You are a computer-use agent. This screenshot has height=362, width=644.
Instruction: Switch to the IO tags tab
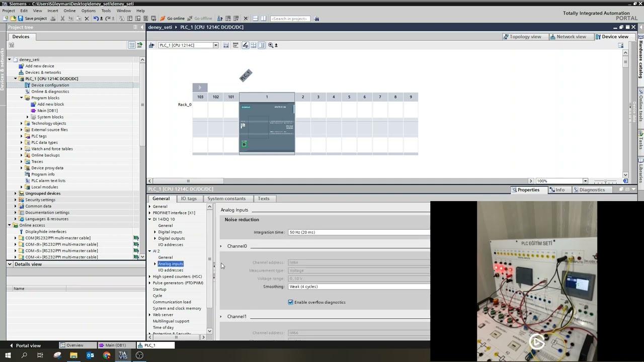tap(189, 199)
